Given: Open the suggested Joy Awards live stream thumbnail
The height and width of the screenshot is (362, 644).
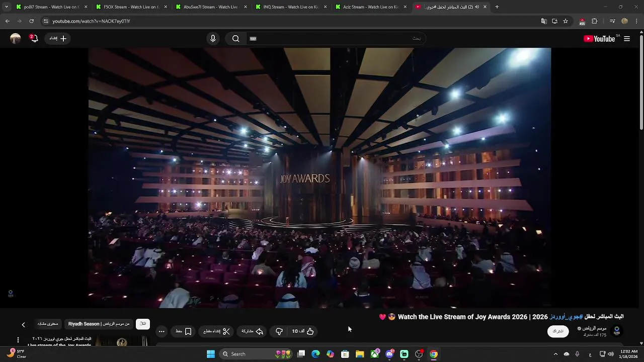Looking at the screenshot, I should (121, 341).
